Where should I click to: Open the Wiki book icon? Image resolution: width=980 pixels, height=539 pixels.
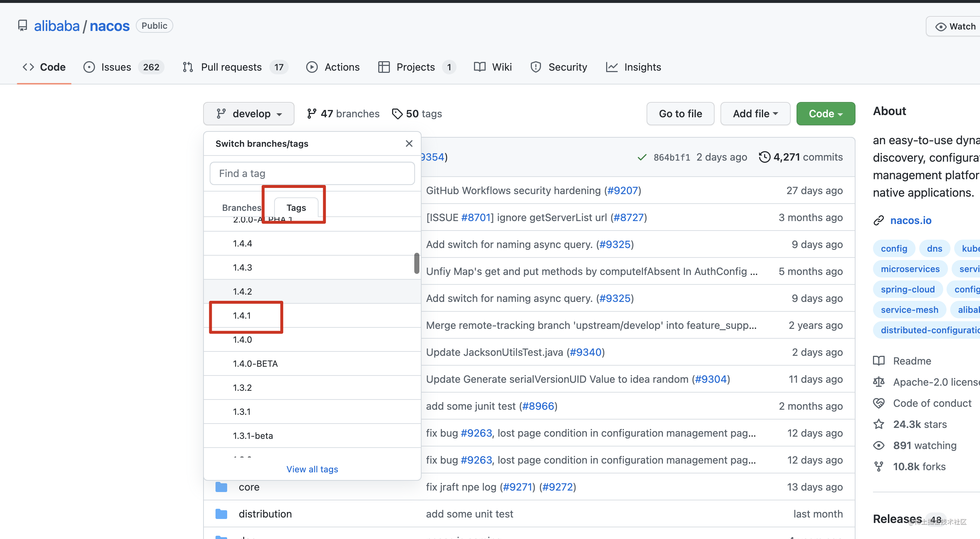(x=479, y=67)
